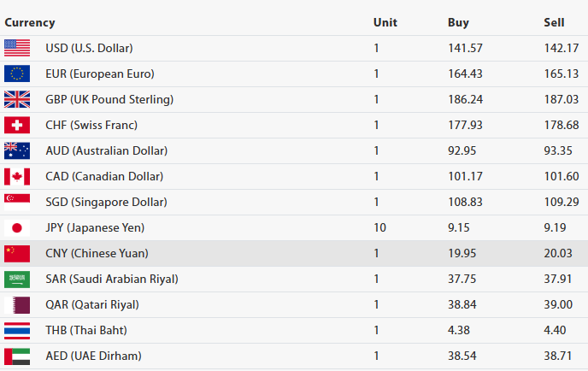Select the USD (U.S. Dollar) label

(x=89, y=48)
